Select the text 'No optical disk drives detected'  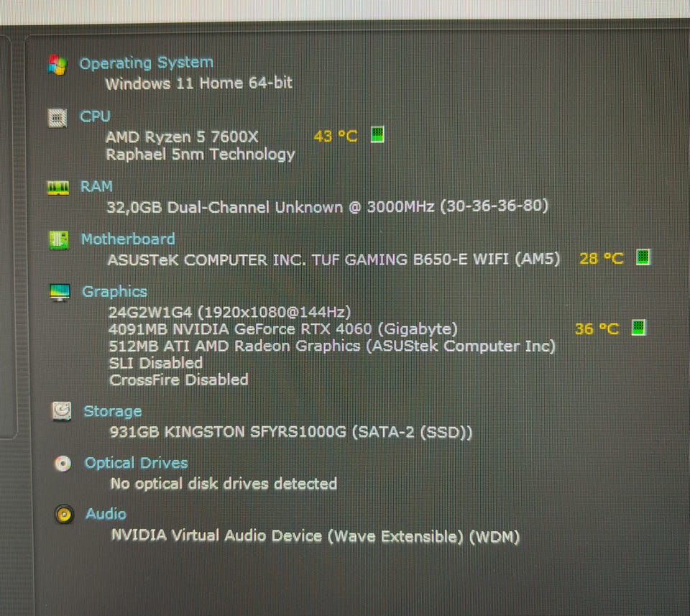pyautogui.click(x=224, y=484)
